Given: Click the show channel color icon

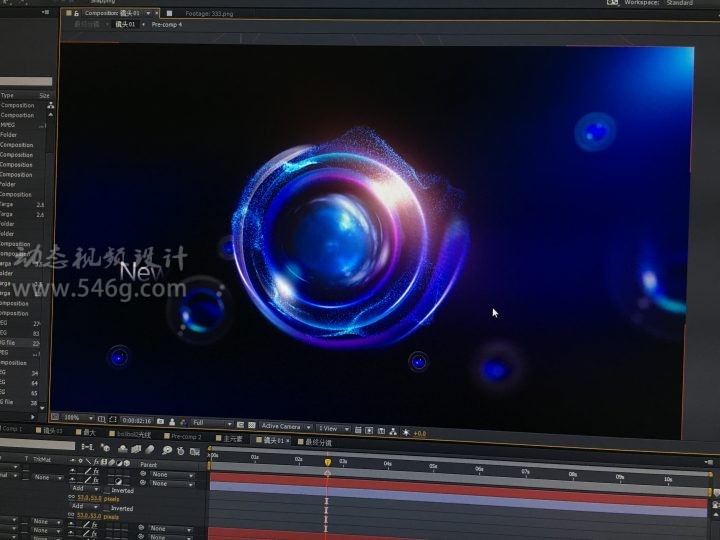Looking at the screenshot, I should (x=183, y=422).
